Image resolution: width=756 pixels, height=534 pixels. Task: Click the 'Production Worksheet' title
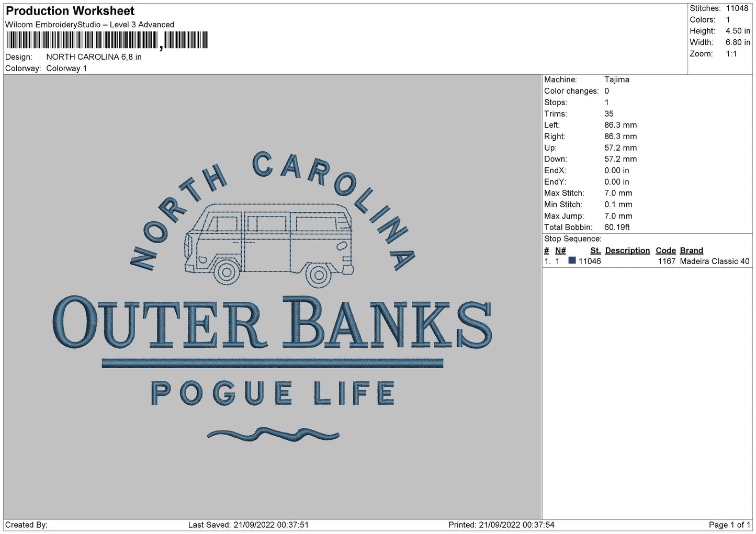(70, 11)
